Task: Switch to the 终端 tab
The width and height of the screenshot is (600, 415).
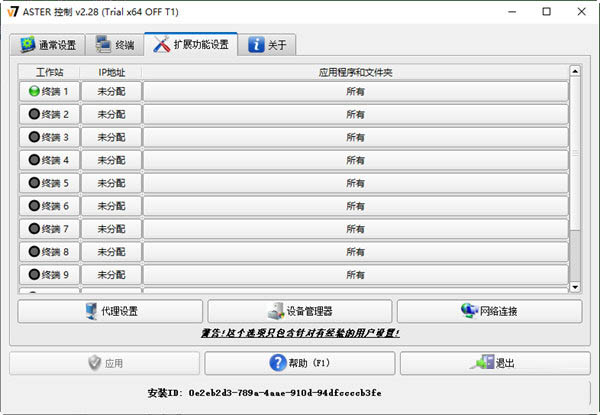Action: [x=114, y=45]
